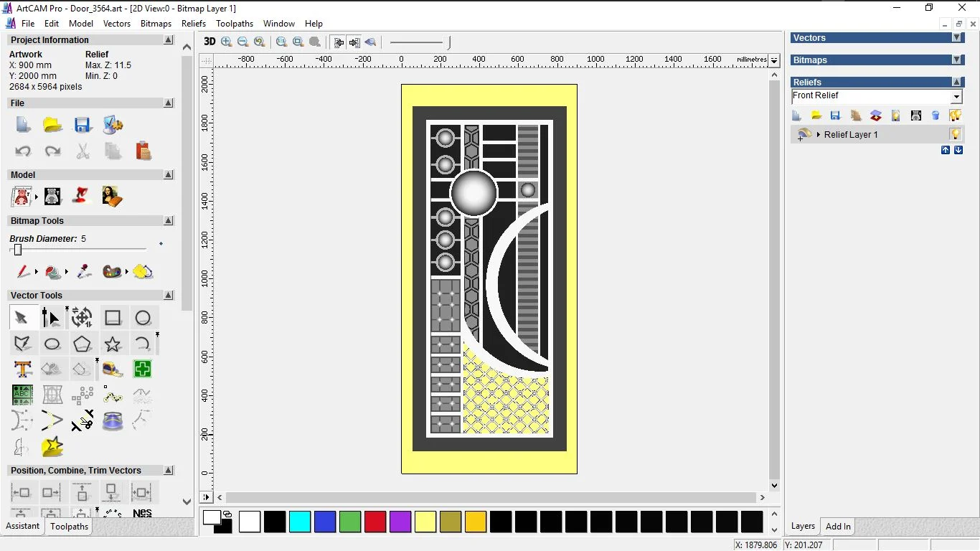
Task: Open the Toolpaths menu
Action: pos(235,24)
